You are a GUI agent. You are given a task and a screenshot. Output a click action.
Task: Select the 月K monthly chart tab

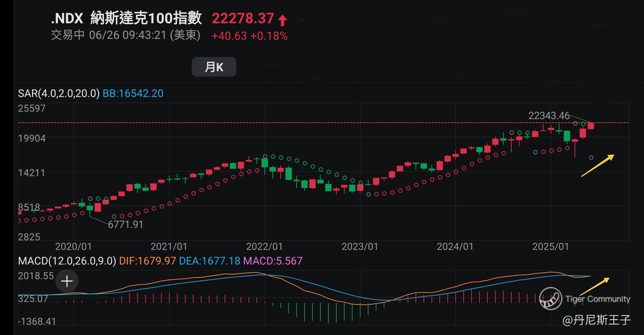[x=214, y=67]
